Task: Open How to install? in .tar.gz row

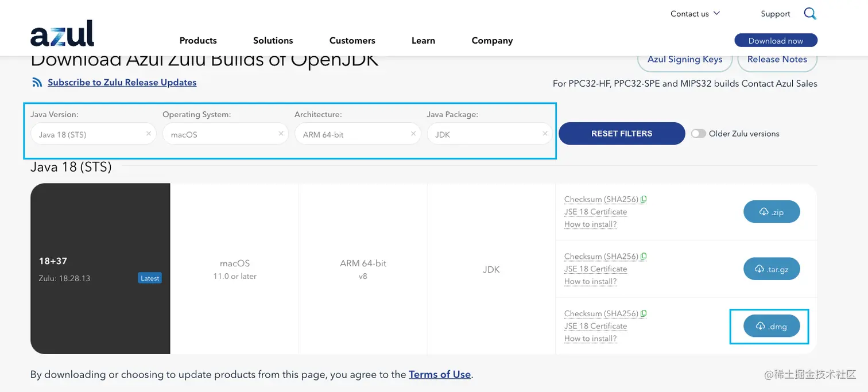Action: (590, 281)
